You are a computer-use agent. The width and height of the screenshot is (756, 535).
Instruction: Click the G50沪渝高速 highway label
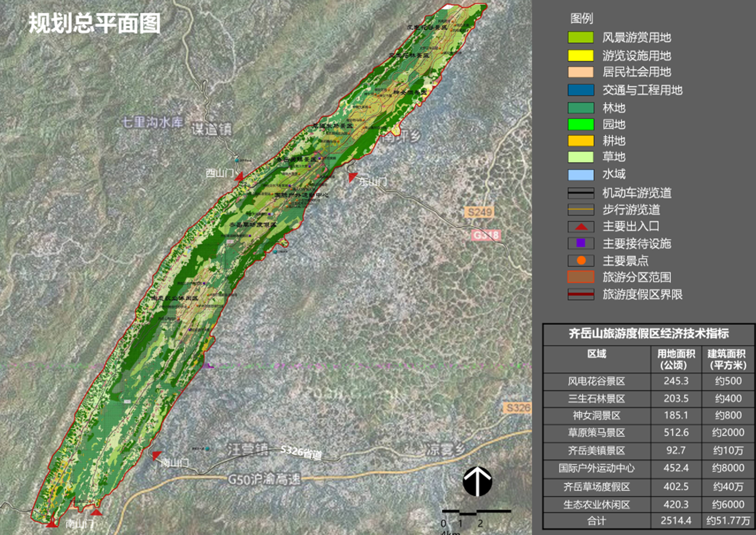[264, 480]
